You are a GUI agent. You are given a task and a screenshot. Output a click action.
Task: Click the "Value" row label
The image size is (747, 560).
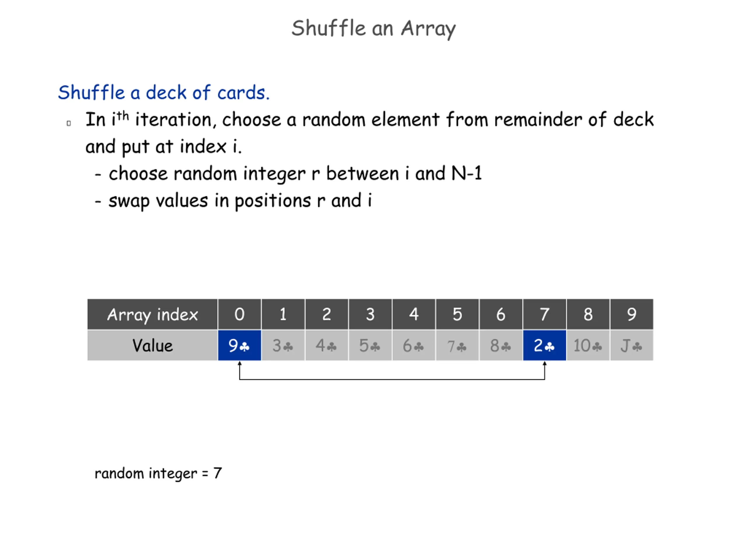152,345
